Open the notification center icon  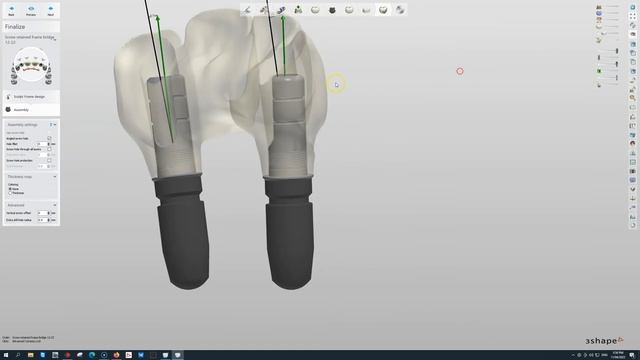tap(632, 355)
